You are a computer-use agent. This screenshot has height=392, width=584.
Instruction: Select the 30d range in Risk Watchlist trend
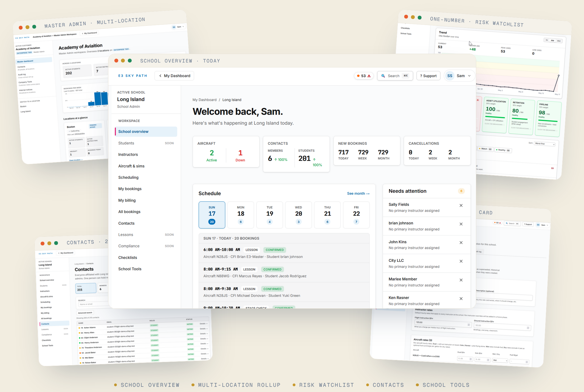pyautogui.click(x=552, y=40)
